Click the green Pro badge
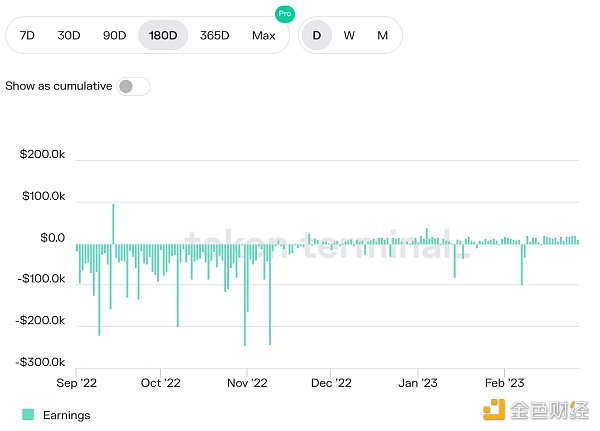 tap(285, 15)
